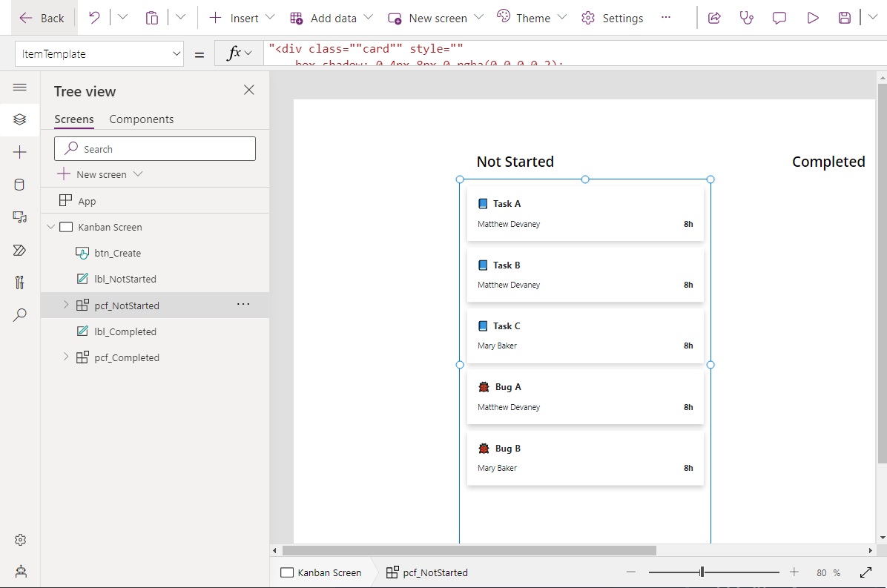This screenshot has width=887, height=588.
Task: Open the Advanced tools icon in sidebar
Action: point(20,282)
